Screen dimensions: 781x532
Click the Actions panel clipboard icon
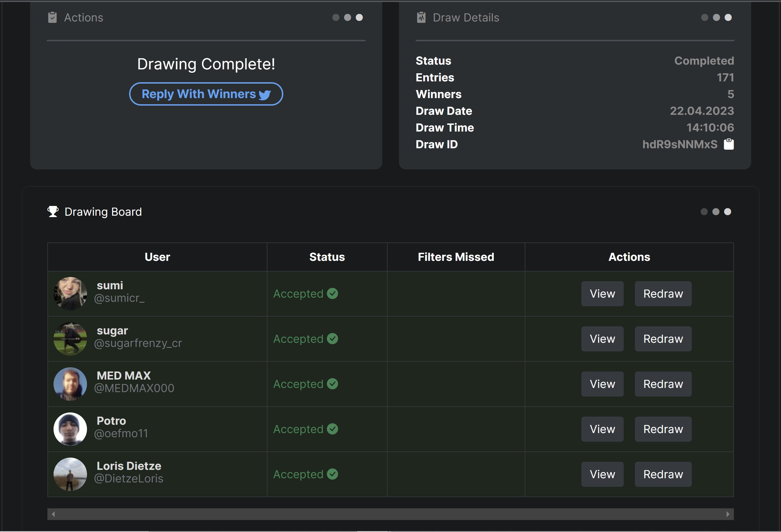click(x=52, y=18)
